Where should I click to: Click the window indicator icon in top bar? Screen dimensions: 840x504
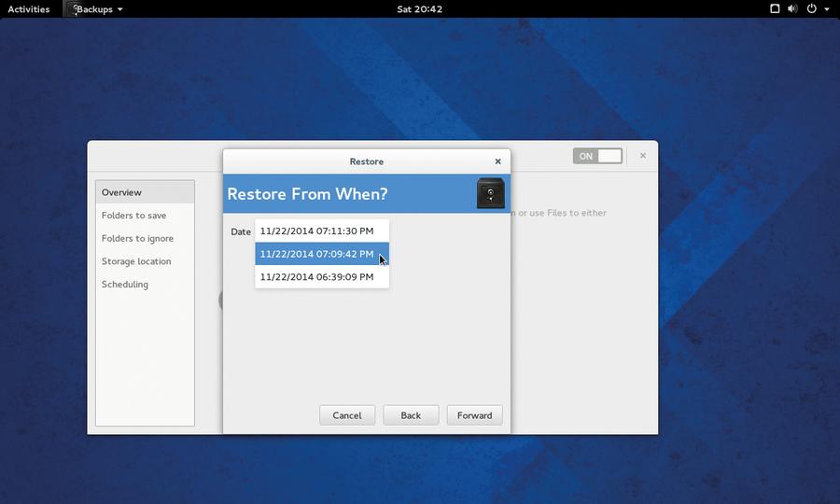(775, 8)
